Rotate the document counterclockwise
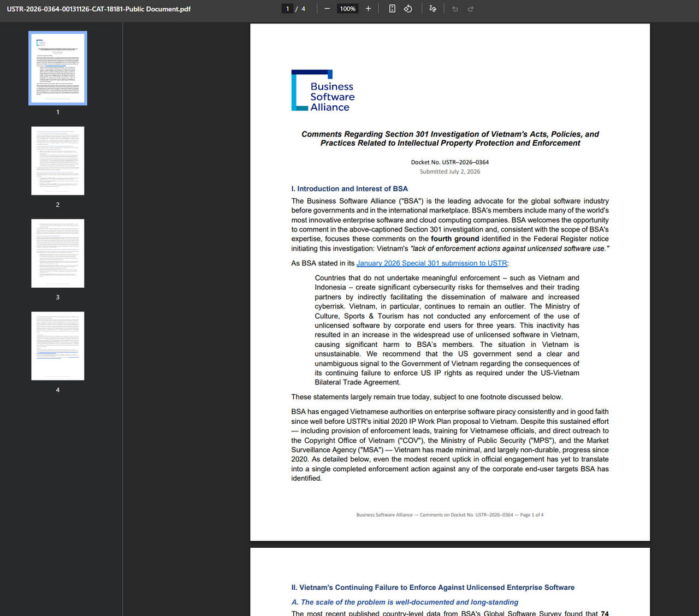Viewport: 699px width, 616px height. (x=408, y=9)
